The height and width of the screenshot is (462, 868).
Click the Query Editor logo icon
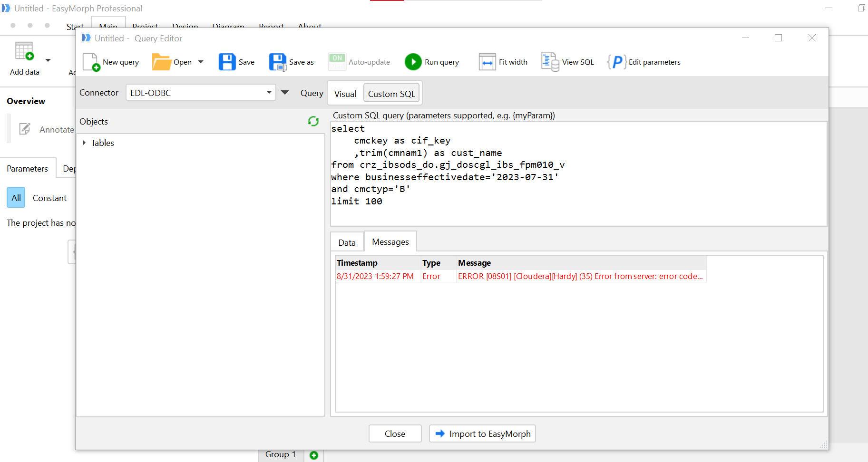[x=86, y=38]
